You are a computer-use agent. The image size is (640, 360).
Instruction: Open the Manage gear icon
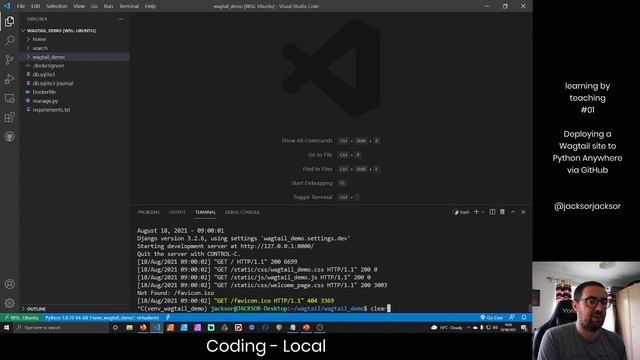point(9,303)
